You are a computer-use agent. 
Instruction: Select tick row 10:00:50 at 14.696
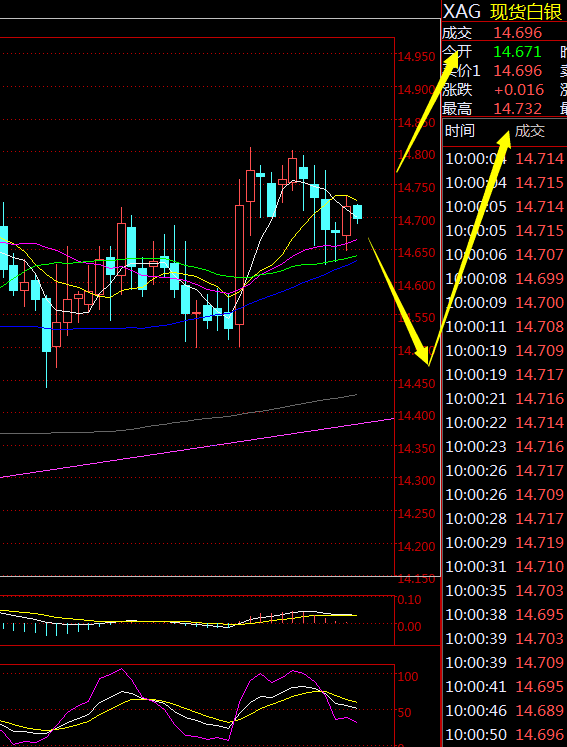[x=505, y=735]
